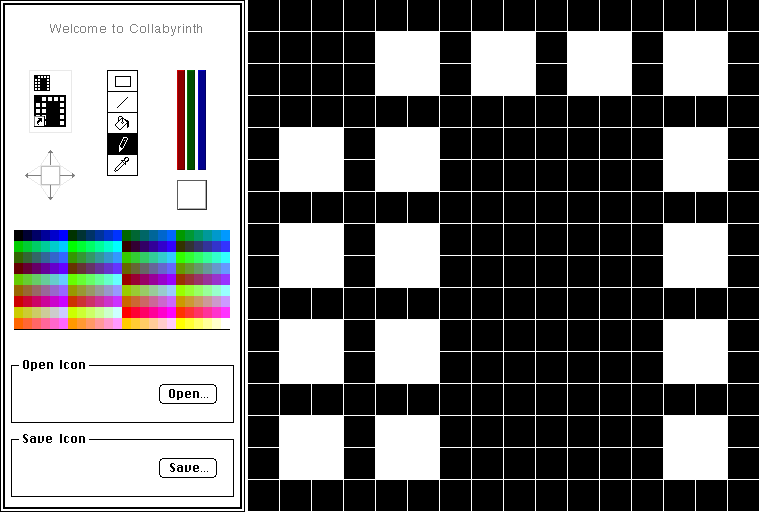
Task: Pick the pure yellow swatch in the palette's bottom row
Action: (x=181, y=324)
